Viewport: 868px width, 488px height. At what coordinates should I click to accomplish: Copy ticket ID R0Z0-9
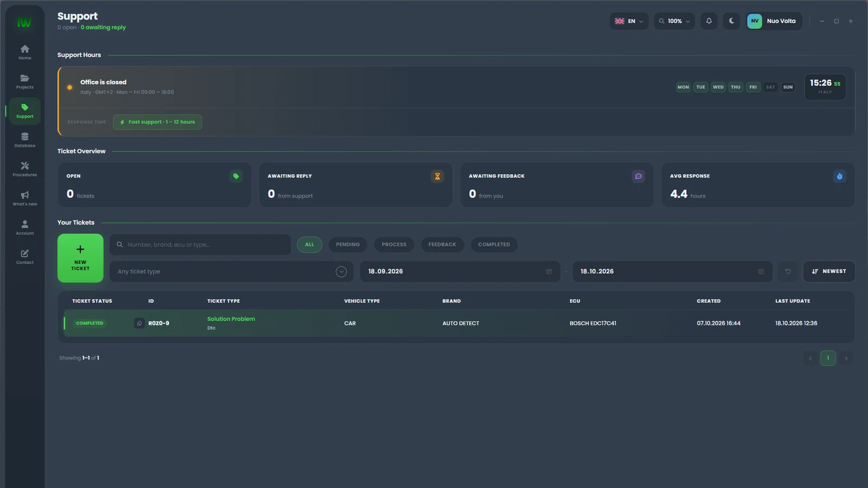coord(139,323)
